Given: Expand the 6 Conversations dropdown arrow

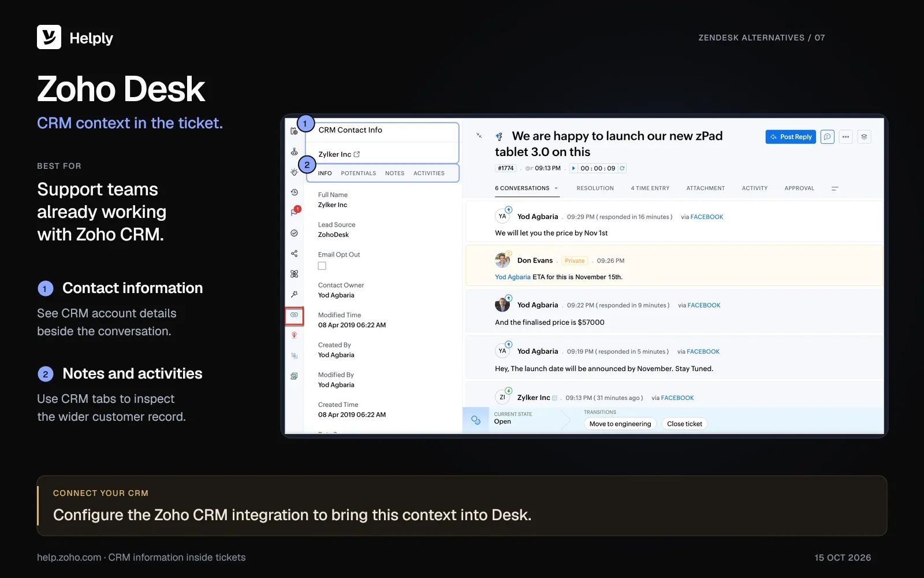Looking at the screenshot, I should click(556, 188).
